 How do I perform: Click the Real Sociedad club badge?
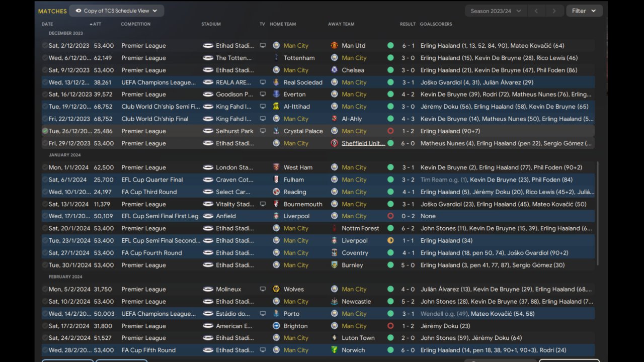click(x=276, y=82)
